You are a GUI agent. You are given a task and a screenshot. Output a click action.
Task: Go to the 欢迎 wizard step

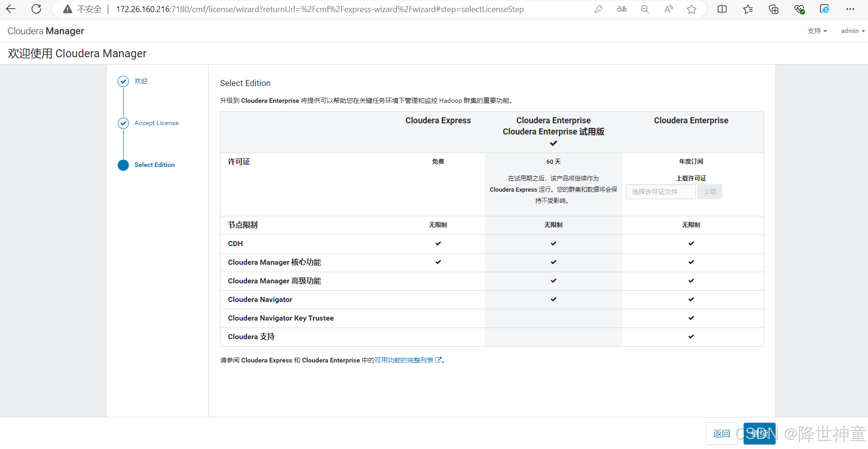tap(141, 81)
